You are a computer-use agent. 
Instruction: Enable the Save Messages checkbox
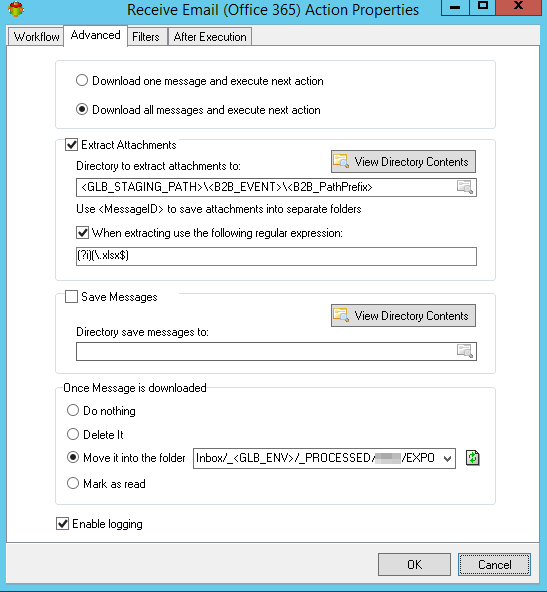[x=71, y=297]
